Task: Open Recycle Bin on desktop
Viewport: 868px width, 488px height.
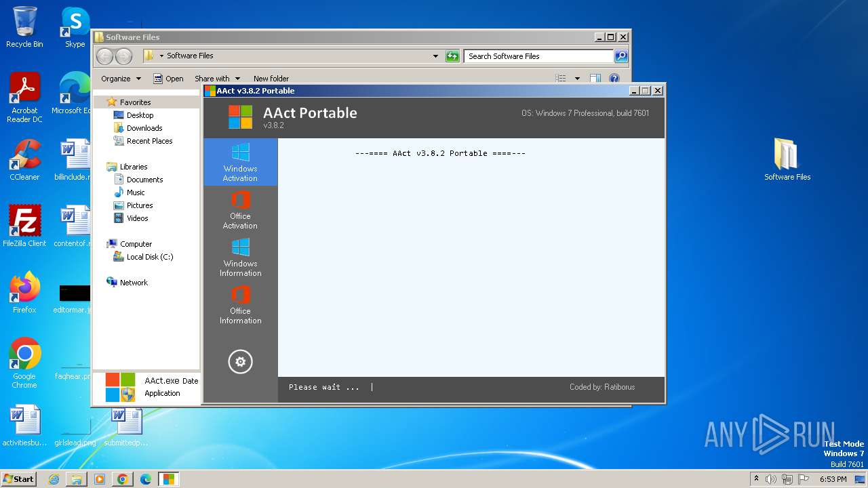Action: [x=24, y=27]
